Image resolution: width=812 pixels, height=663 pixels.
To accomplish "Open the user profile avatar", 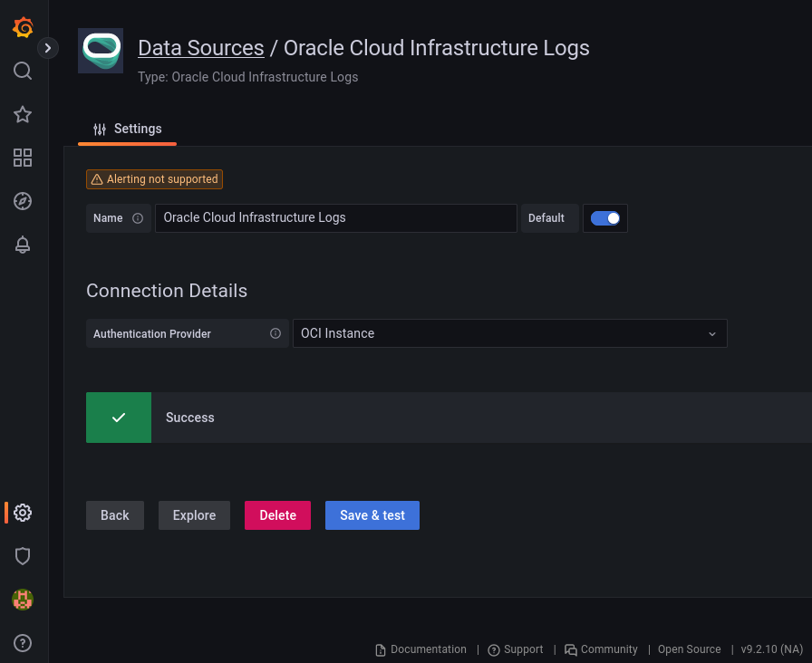I will coord(23,600).
